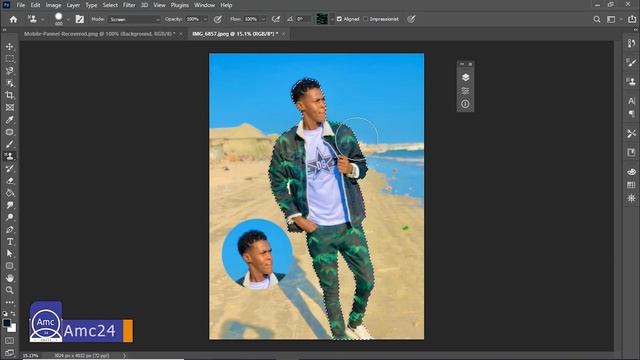The width and height of the screenshot is (640, 360).
Task: Select the Pen tool
Action: tap(9, 229)
